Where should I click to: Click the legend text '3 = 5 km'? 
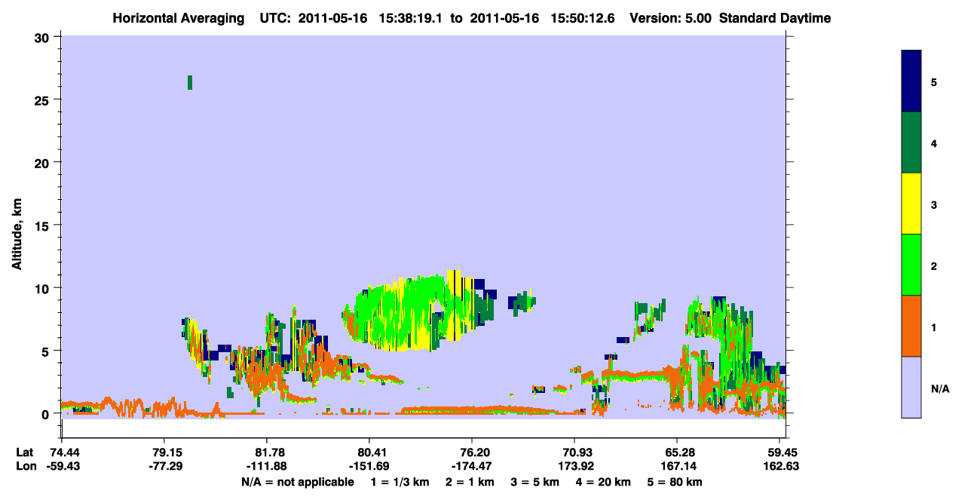pos(535,482)
